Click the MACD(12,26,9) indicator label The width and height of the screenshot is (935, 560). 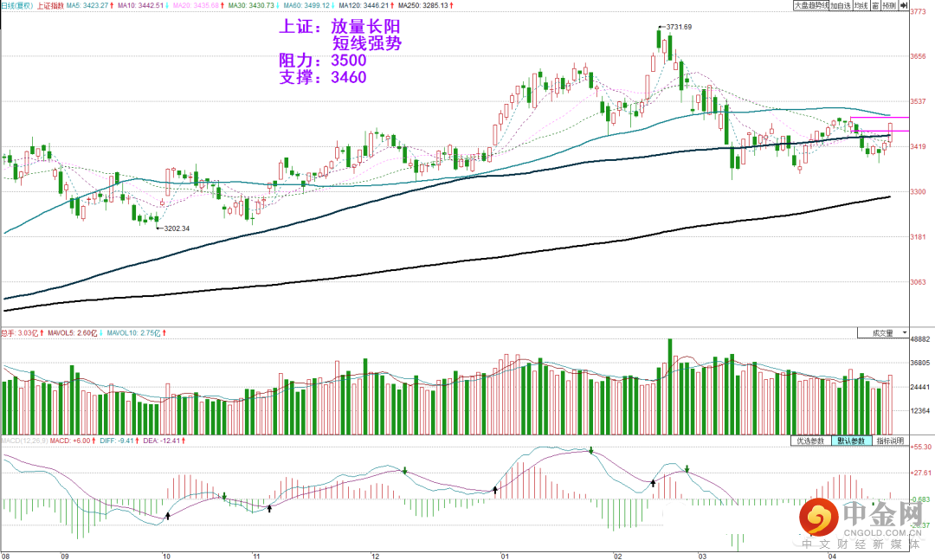pyautogui.click(x=24, y=441)
